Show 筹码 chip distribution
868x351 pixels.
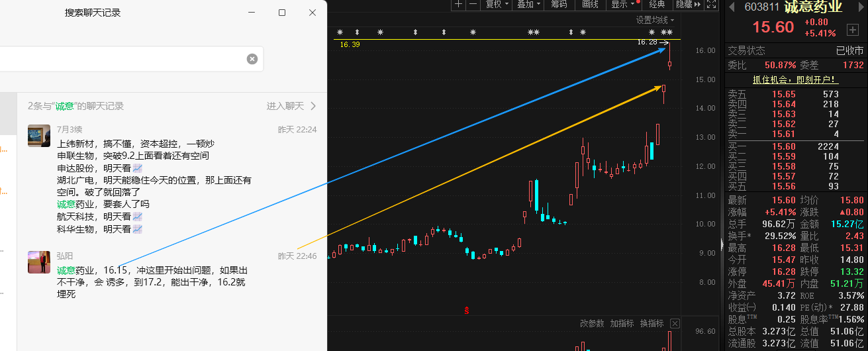[x=559, y=4]
